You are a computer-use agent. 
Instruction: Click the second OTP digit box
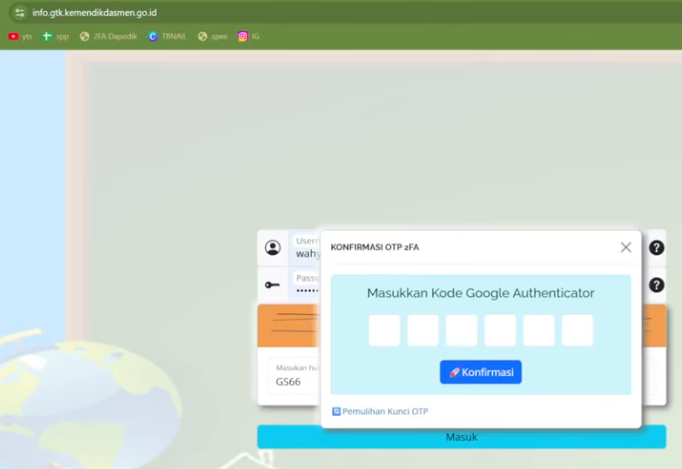[x=423, y=331]
